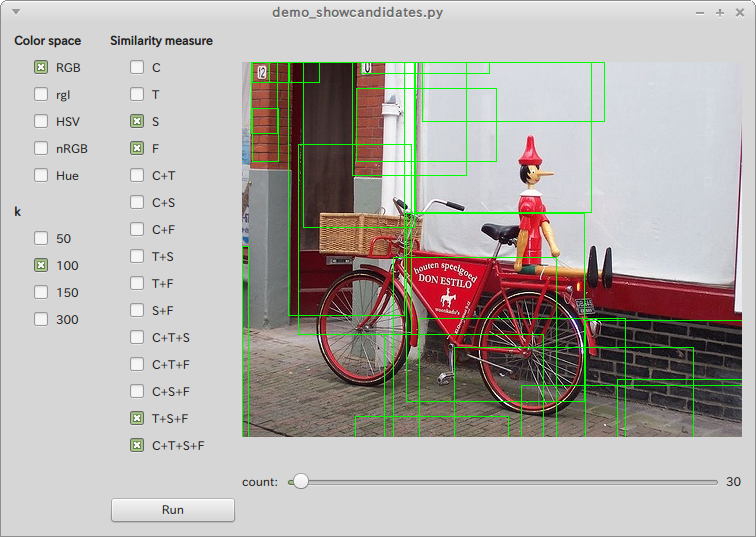Uncheck the T+S+F similarity checkbox
Viewport: 756px width, 537px height.
coord(137,418)
